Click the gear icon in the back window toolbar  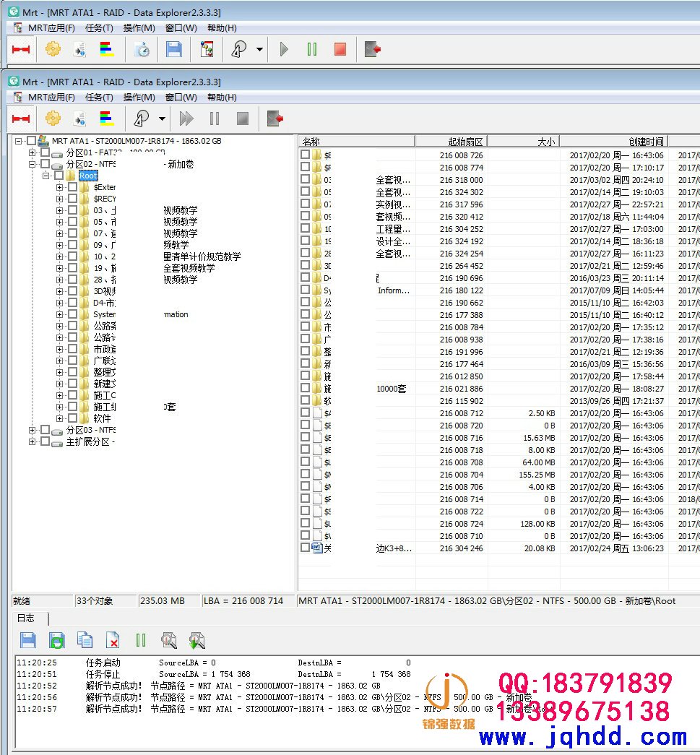pyautogui.click(x=53, y=49)
